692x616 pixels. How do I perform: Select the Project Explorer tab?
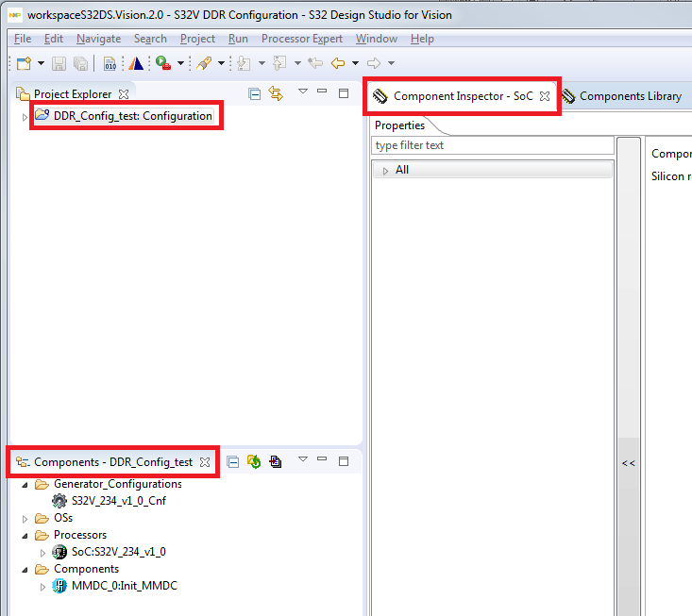(x=73, y=94)
